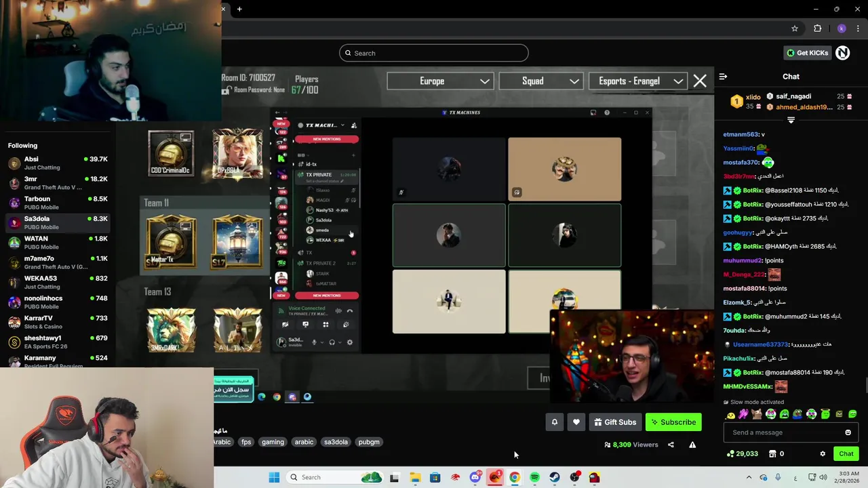Click the fps tag
The width and height of the screenshot is (868, 488).
pyautogui.click(x=246, y=442)
